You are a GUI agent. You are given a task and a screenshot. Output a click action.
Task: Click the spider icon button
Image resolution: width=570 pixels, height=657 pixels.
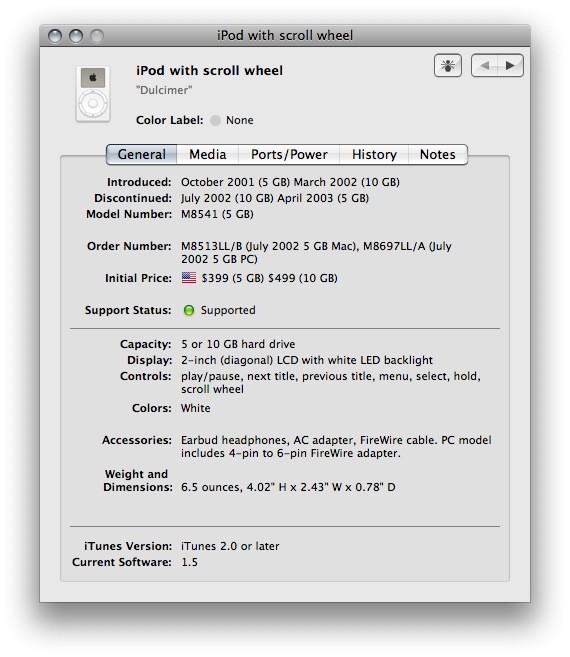tap(448, 66)
